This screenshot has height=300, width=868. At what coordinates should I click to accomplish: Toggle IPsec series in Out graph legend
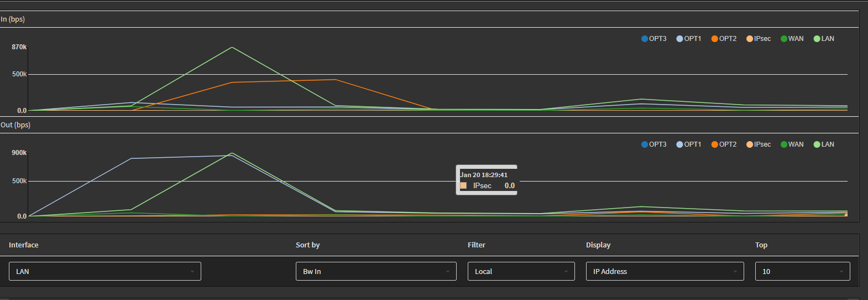759,144
